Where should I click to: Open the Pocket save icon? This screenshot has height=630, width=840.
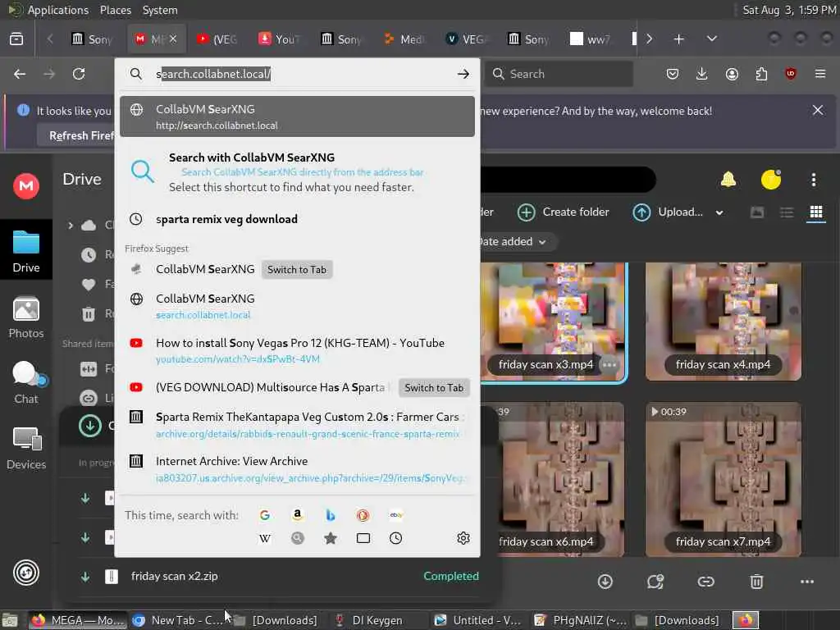click(x=673, y=74)
